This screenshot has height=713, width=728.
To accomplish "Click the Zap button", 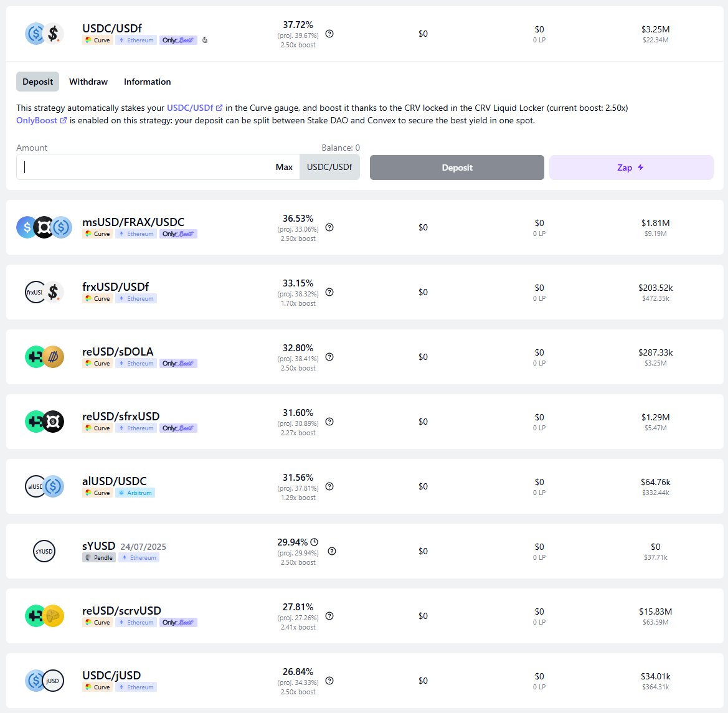I will pos(631,168).
